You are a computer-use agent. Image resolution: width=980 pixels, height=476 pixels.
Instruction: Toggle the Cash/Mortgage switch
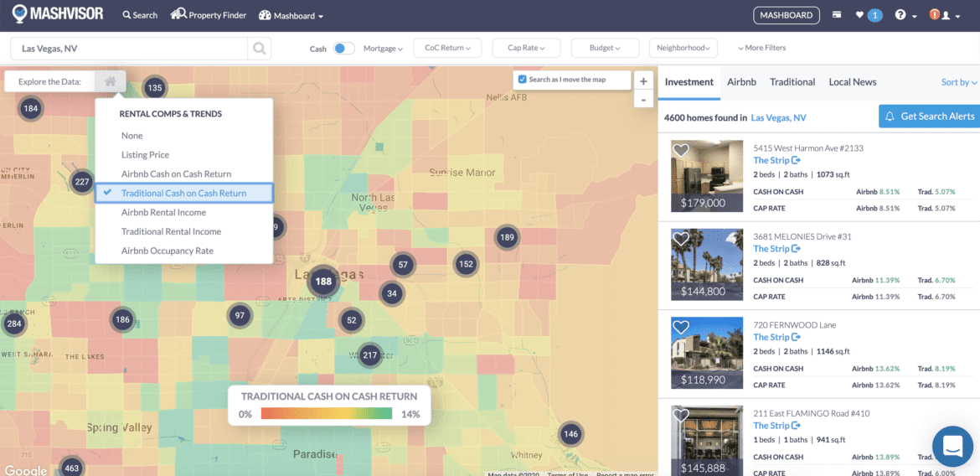(x=343, y=48)
